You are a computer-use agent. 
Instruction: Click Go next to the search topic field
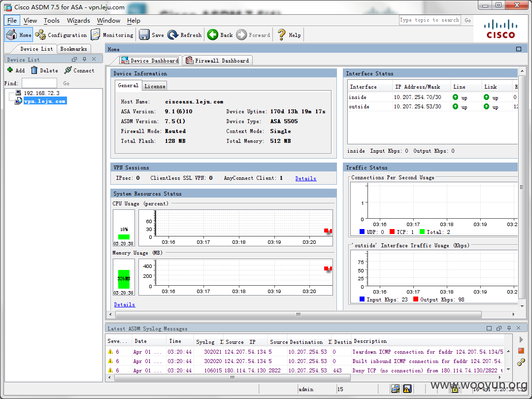(468, 20)
